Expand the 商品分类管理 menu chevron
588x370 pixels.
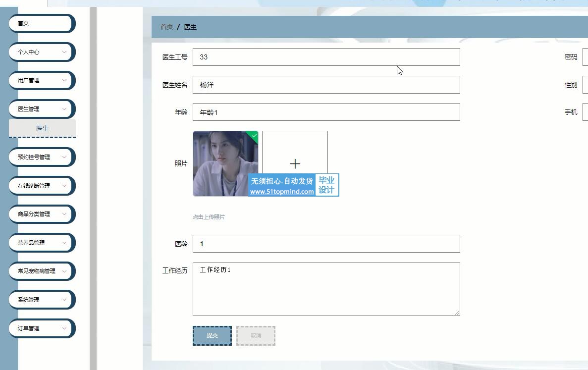(x=64, y=214)
